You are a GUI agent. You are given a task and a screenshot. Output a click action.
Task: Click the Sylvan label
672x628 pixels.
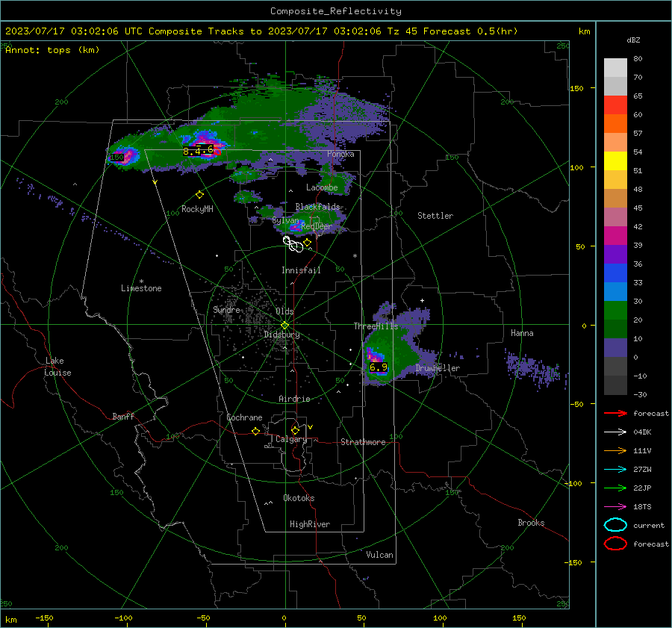[285, 220]
